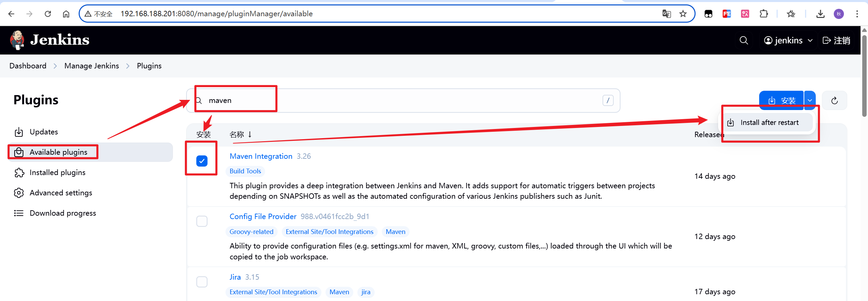Open the browser home page icon
The width and height of the screenshot is (868, 301).
(66, 14)
